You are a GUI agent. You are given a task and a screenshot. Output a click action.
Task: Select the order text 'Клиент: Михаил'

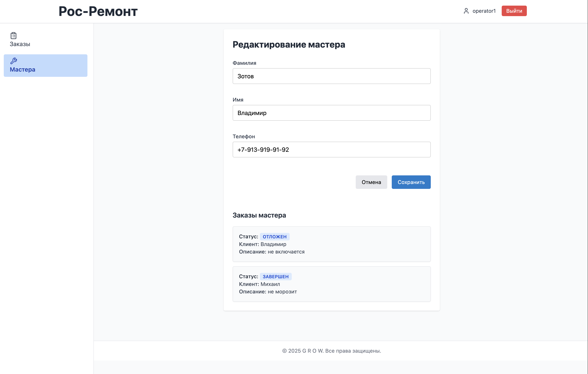coord(259,284)
